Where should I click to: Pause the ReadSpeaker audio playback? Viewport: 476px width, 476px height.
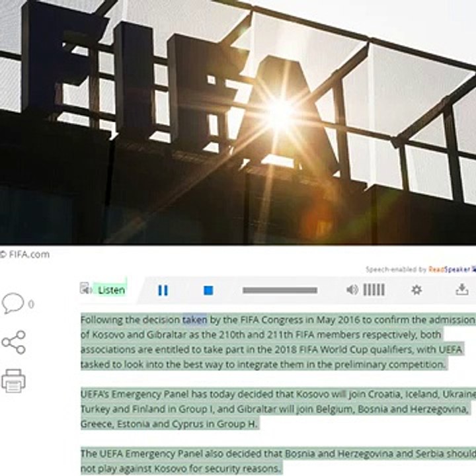[x=163, y=290]
